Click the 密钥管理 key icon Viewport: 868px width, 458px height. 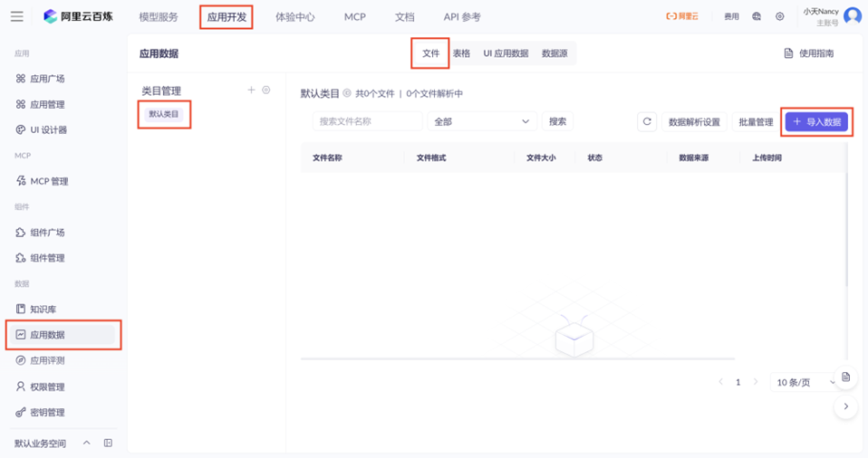21,412
